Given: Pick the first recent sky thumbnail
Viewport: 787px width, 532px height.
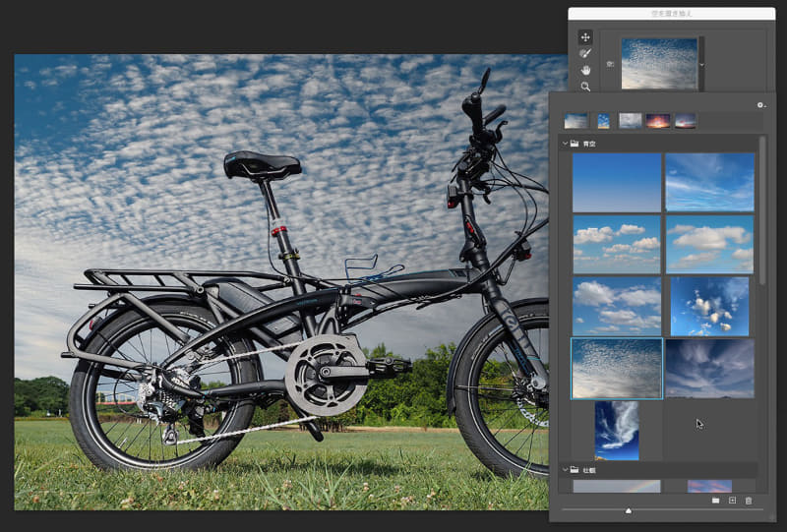Looking at the screenshot, I should [575, 121].
